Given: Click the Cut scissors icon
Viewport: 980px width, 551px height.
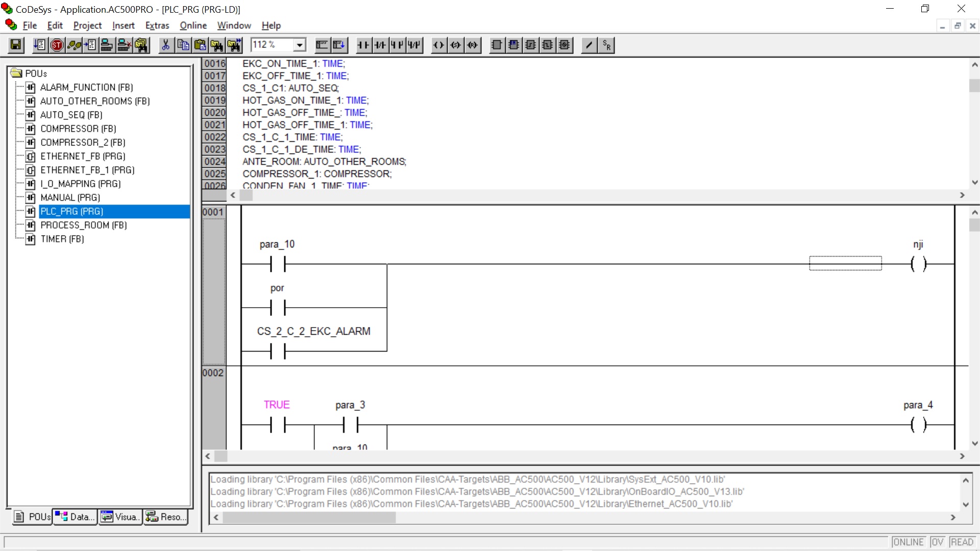Looking at the screenshot, I should 165,45.
